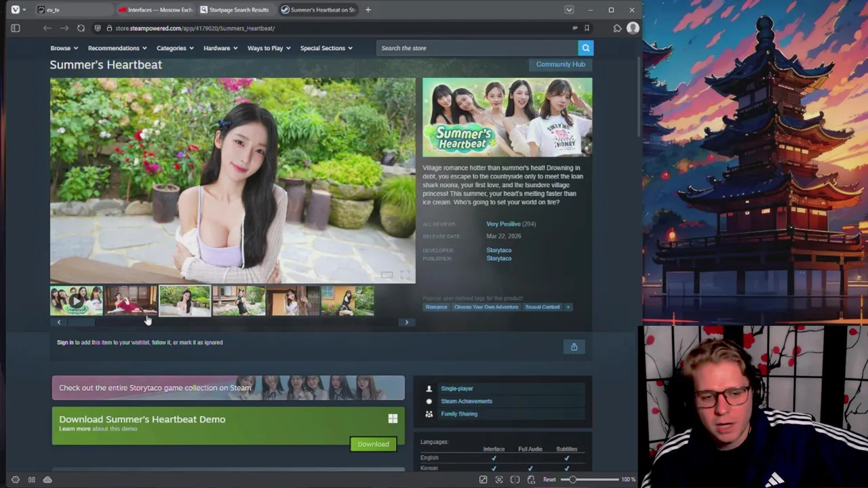Viewport: 868px width, 488px height.
Task: Click the store search magnifier button
Action: (586, 48)
